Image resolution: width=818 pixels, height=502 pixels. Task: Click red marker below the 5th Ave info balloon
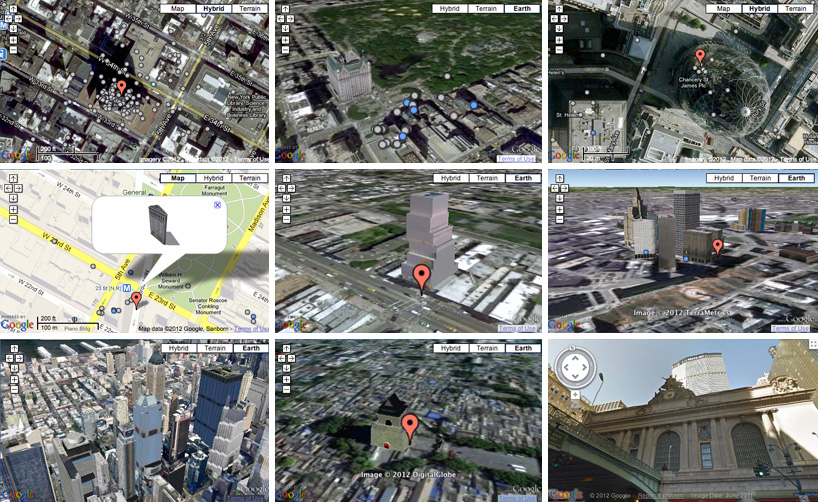[137, 300]
